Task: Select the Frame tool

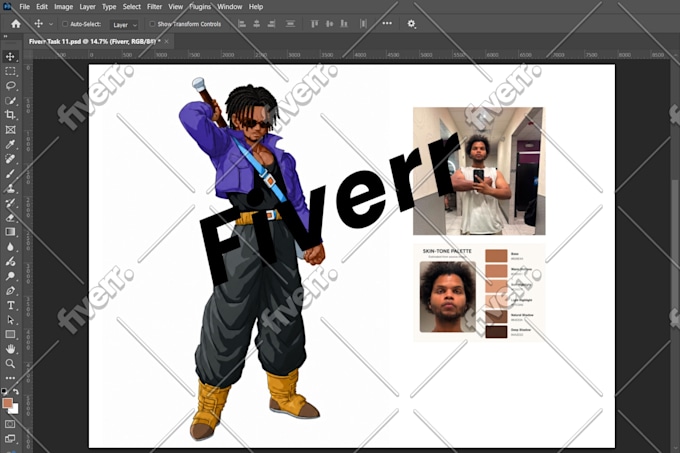Action: click(10, 130)
